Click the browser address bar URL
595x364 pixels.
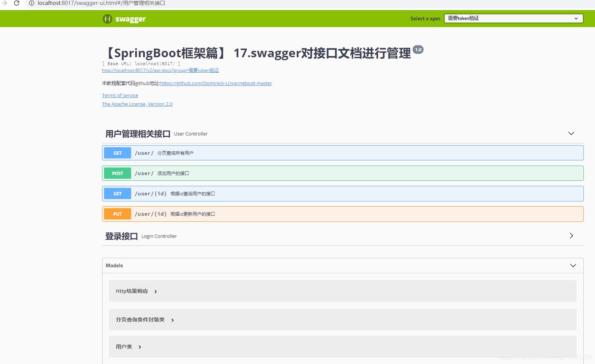(x=102, y=3)
